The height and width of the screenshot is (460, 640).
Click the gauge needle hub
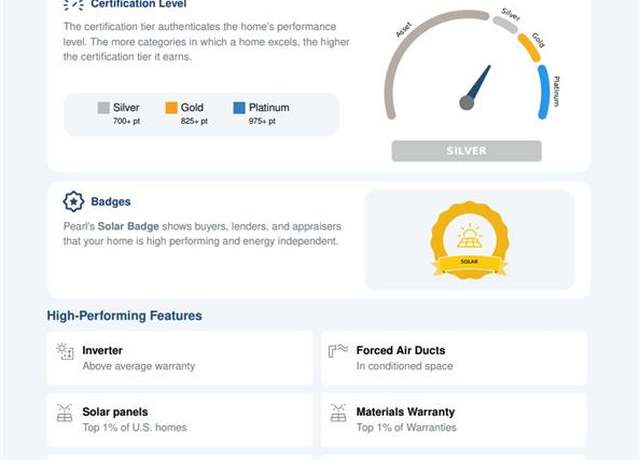(x=467, y=102)
